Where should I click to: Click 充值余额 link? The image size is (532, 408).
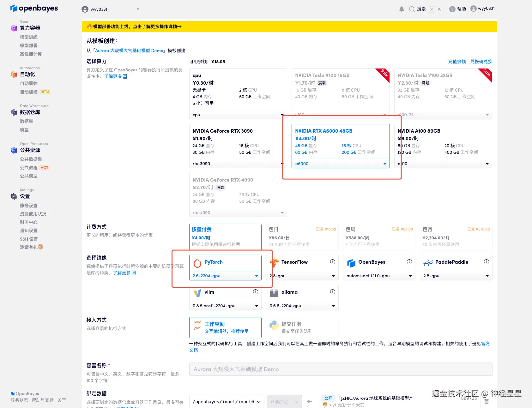pos(457,62)
